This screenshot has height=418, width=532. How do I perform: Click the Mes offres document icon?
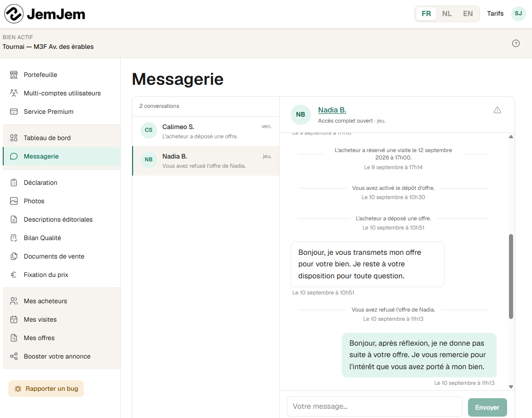tap(13, 338)
